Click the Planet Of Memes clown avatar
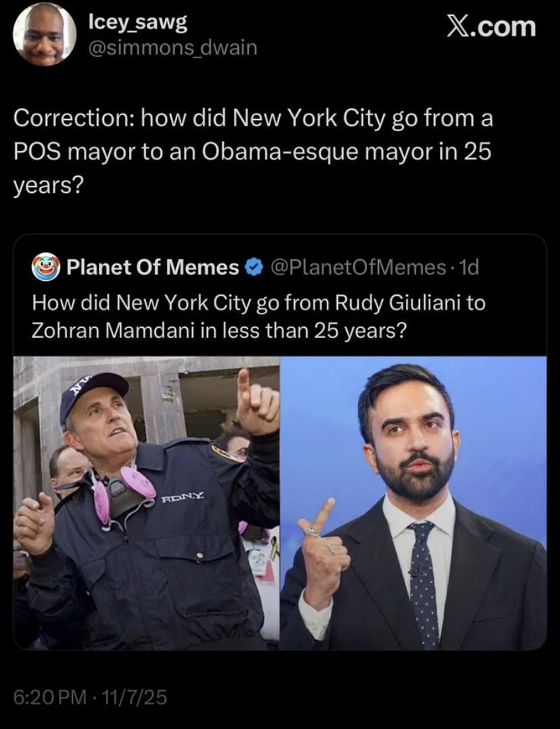The width and height of the screenshot is (560, 729). point(45,267)
